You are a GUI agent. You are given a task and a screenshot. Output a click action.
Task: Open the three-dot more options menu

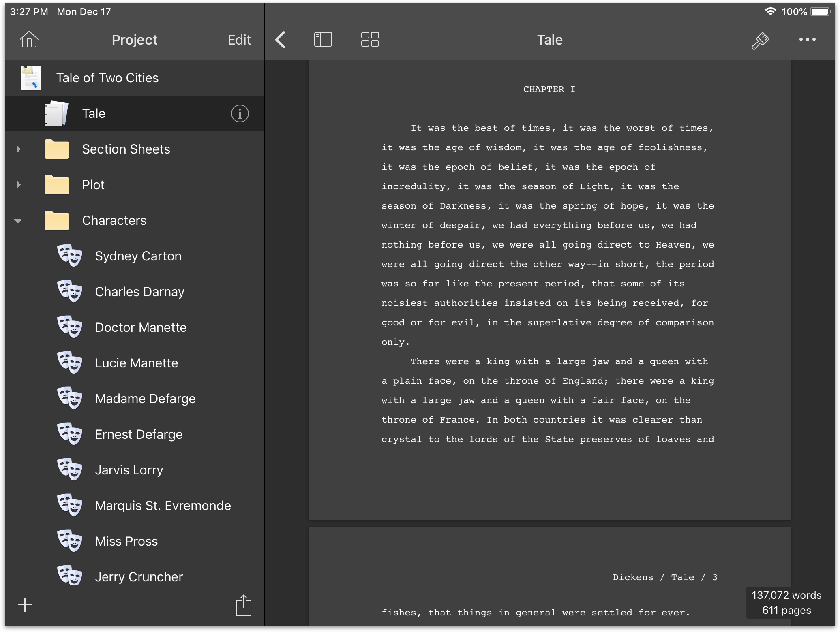[x=808, y=40]
